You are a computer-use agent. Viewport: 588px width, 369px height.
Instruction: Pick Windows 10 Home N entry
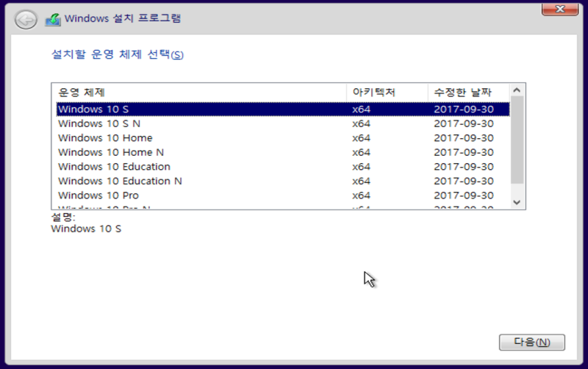pos(283,152)
